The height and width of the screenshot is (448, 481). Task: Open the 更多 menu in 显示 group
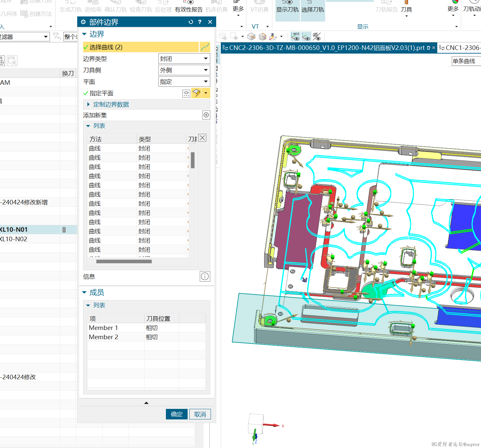click(453, 10)
